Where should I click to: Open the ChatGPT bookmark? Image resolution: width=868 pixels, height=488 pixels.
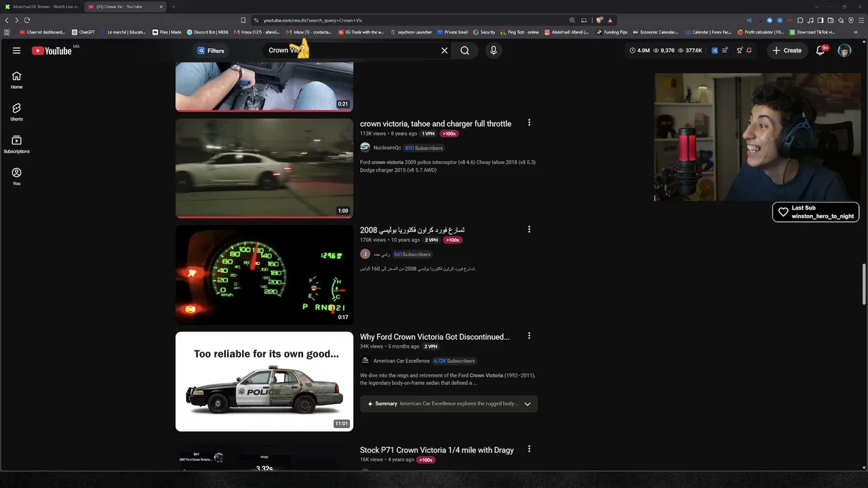point(83,32)
